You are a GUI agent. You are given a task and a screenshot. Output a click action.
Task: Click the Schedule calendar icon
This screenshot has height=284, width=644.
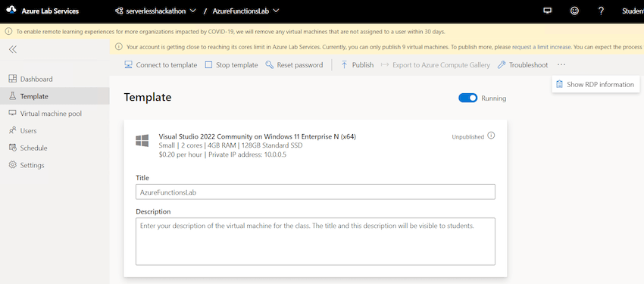[13, 148]
